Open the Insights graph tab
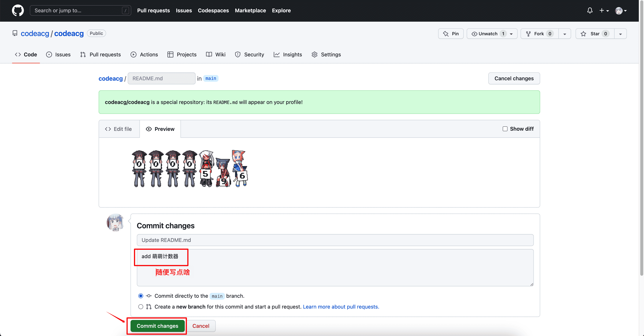Image resolution: width=644 pixels, height=336 pixels. coord(277,54)
